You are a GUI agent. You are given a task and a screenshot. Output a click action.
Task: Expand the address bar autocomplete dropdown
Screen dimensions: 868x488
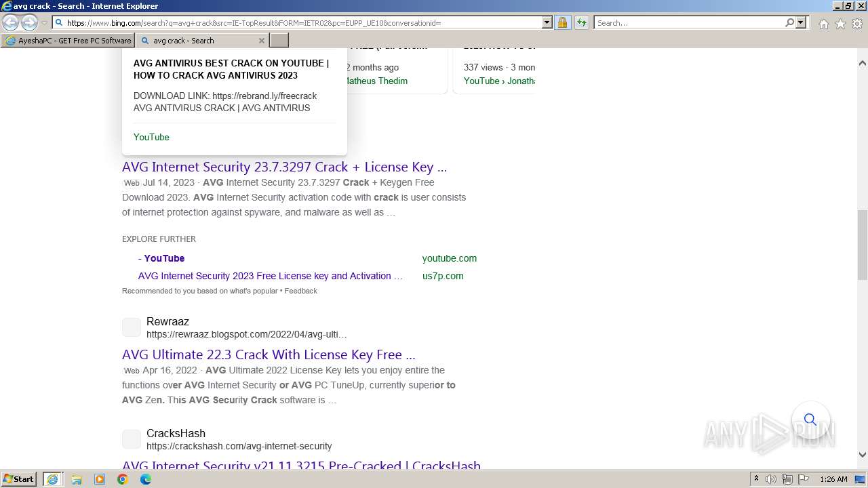547,22
